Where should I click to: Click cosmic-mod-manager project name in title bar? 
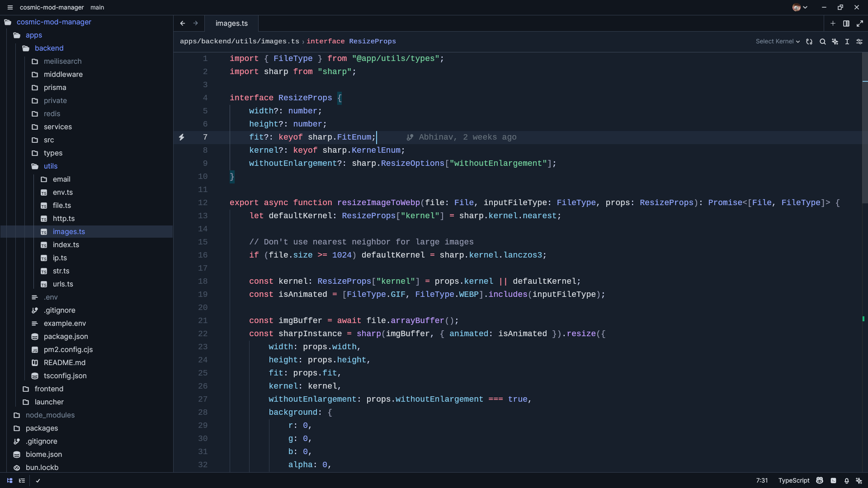(52, 7)
